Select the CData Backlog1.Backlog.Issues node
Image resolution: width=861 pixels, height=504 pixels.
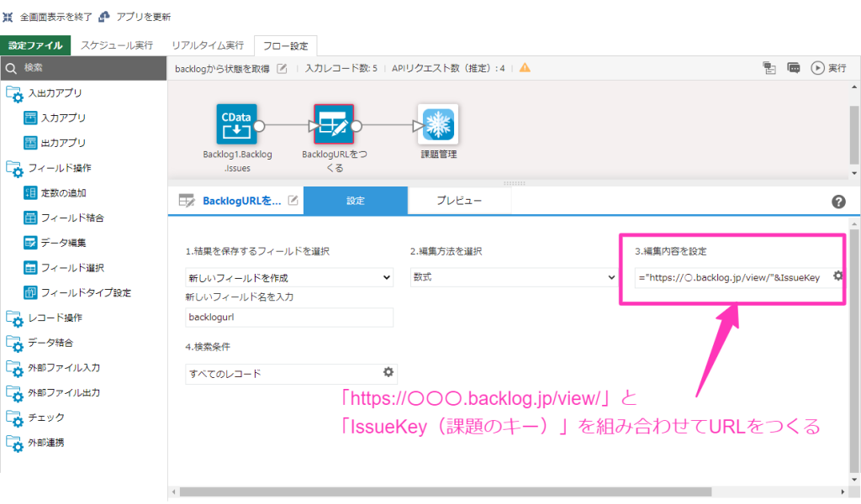pyautogui.click(x=236, y=124)
